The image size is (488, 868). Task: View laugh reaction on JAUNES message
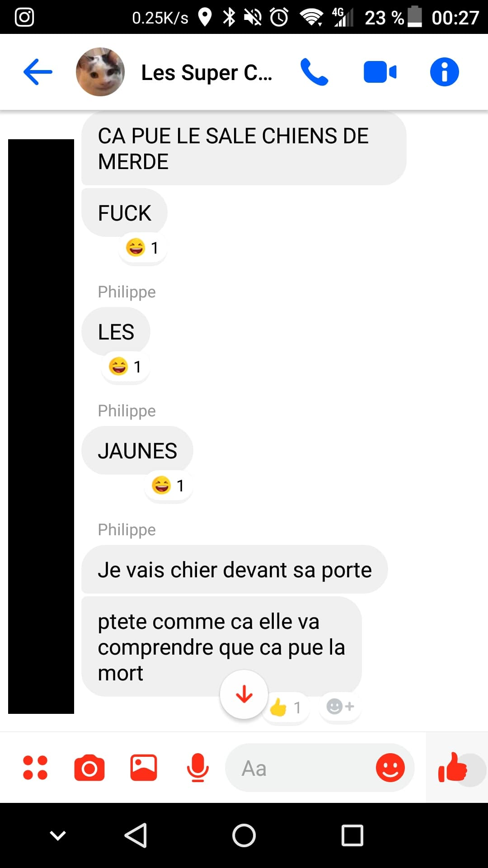coord(169,486)
